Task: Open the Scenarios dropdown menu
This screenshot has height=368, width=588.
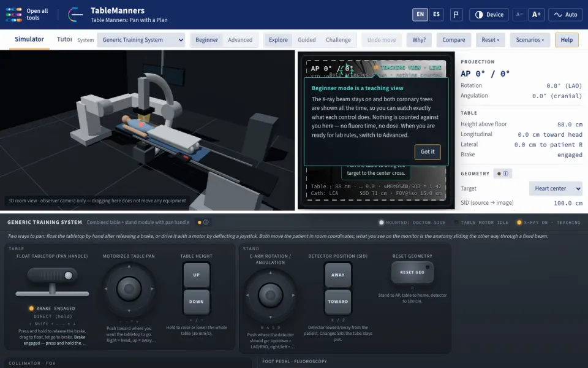Action: [x=529, y=40]
